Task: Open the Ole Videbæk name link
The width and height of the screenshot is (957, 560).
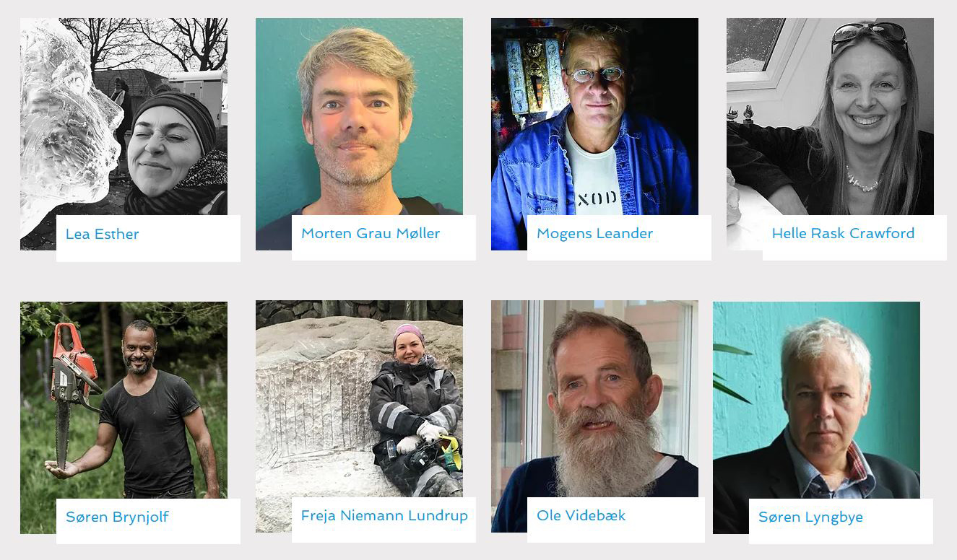Action: point(581,515)
